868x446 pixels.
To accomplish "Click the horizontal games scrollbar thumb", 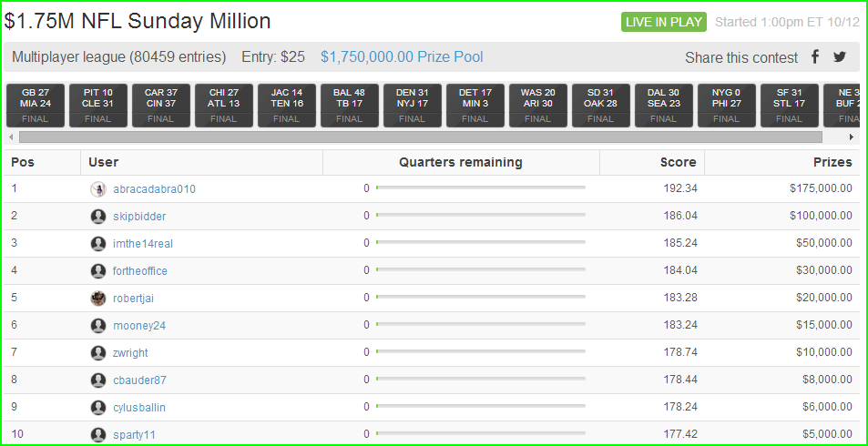I will click(x=421, y=137).
